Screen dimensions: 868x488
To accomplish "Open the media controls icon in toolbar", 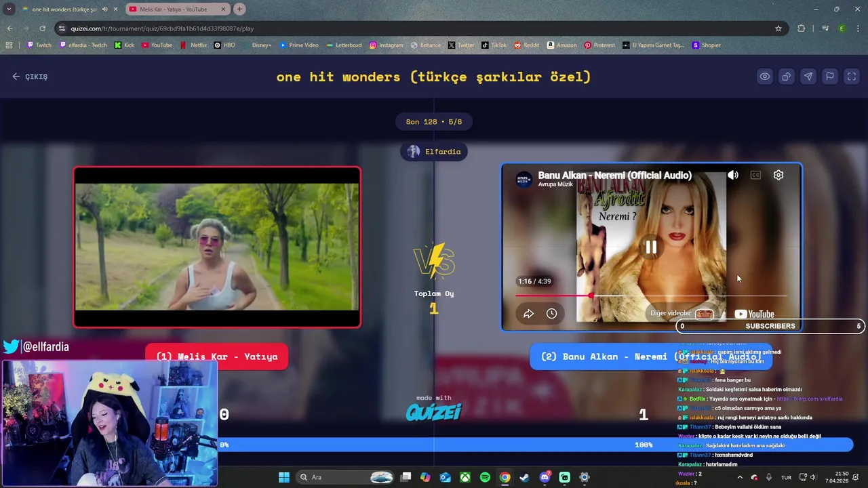I will [825, 28].
